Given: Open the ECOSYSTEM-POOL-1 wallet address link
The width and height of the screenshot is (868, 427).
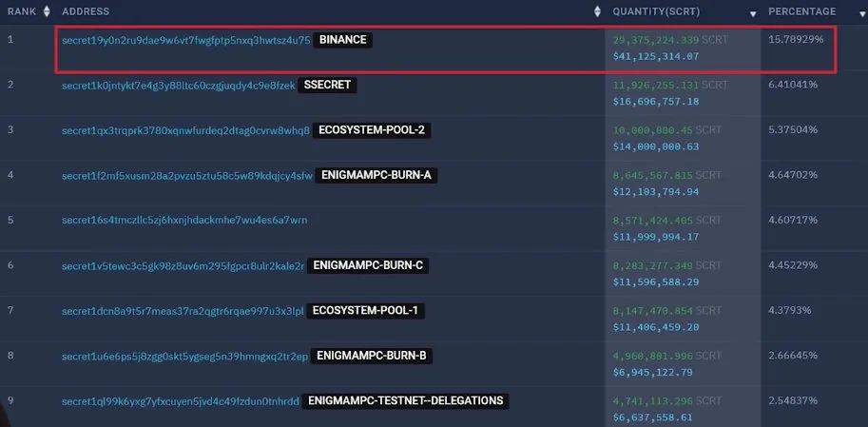Looking at the screenshot, I should click(183, 312).
